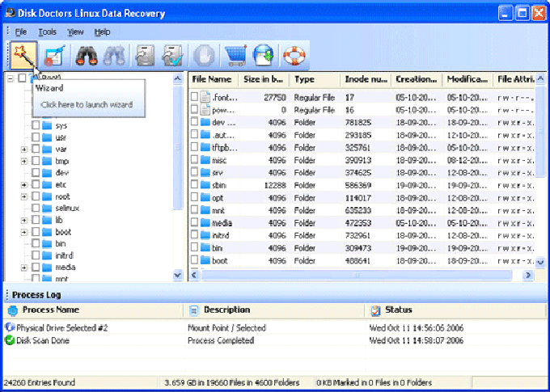
Task: Check the sys folder checkbox in tree
Action: 36,125
